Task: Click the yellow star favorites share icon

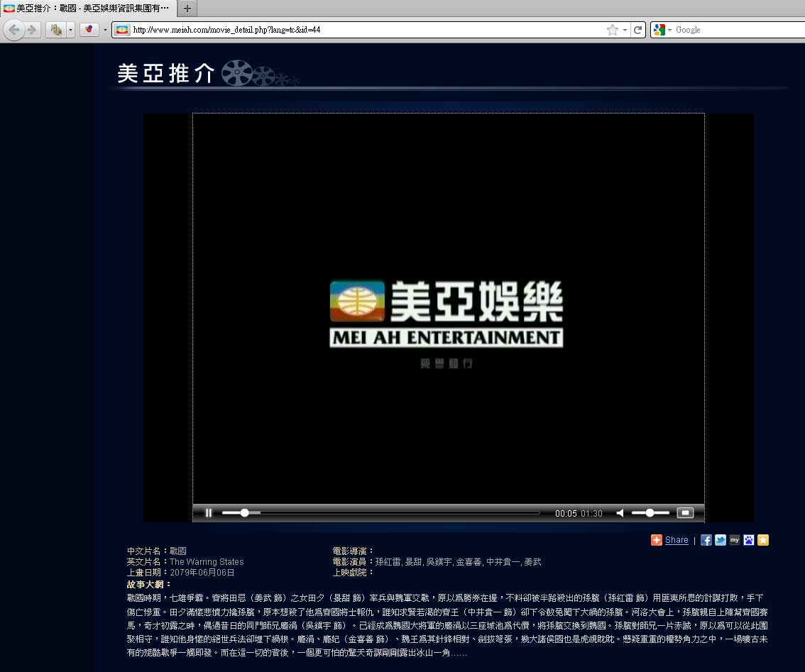Action: pyautogui.click(x=763, y=540)
